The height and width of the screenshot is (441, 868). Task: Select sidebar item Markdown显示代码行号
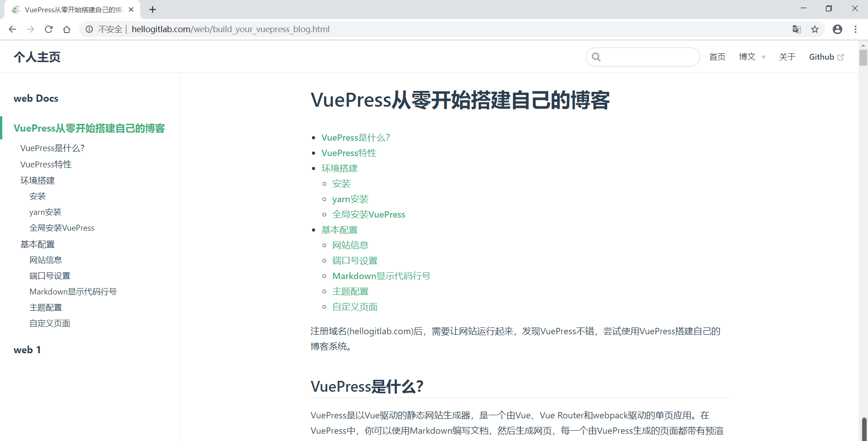73,292
